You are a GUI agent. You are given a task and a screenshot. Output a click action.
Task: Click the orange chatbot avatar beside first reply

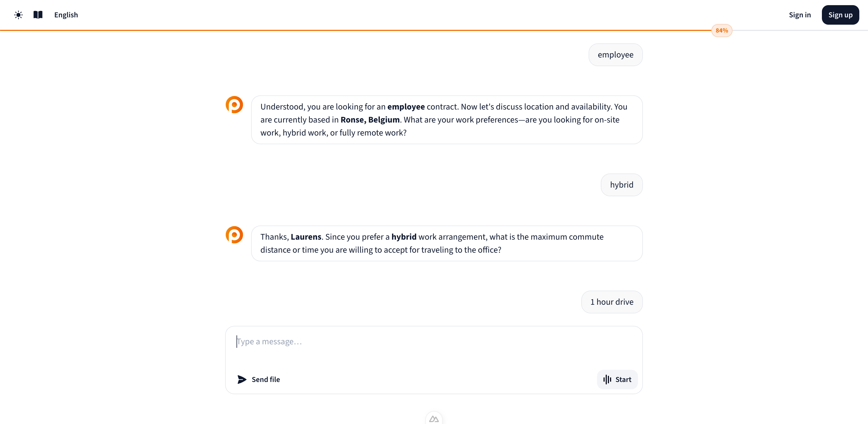pos(234,105)
